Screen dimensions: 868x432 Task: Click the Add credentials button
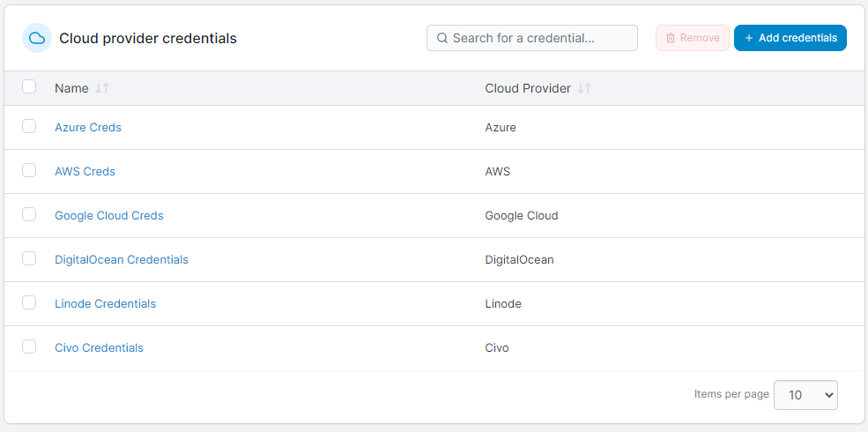pyautogui.click(x=790, y=38)
